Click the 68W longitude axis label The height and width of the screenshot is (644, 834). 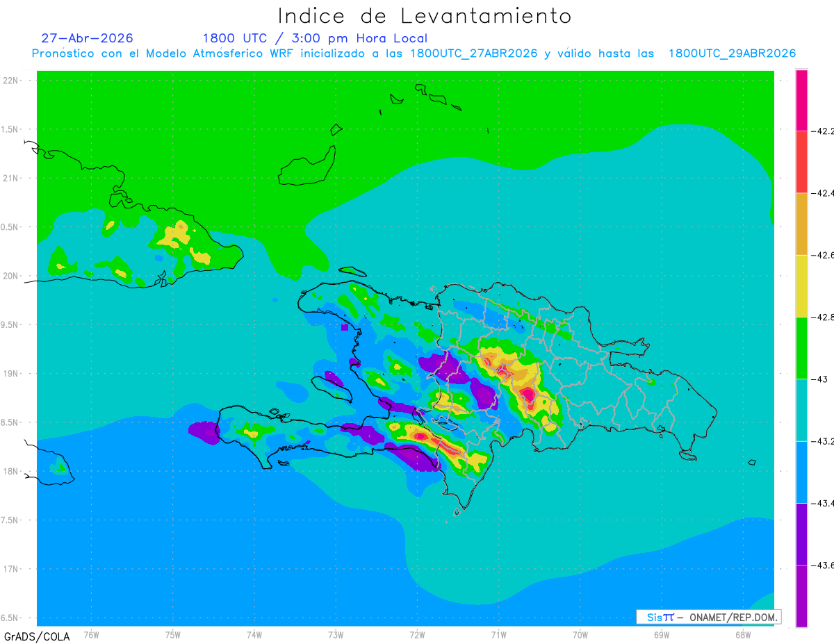click(x=742, y=634)
